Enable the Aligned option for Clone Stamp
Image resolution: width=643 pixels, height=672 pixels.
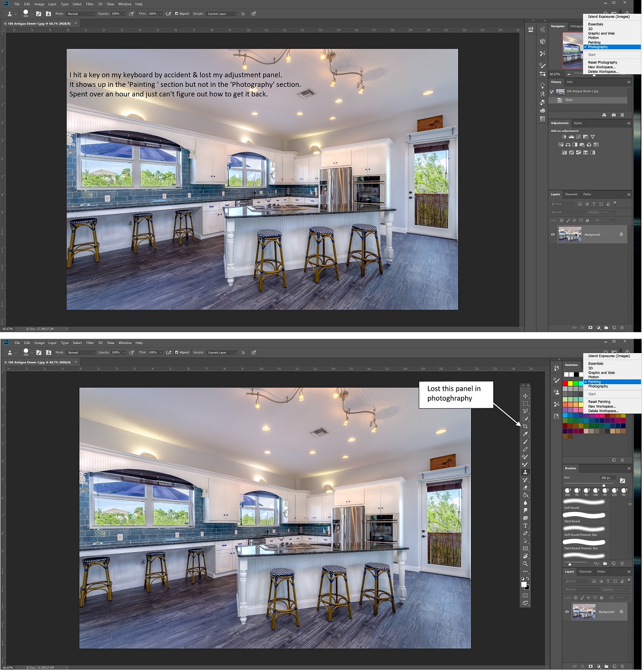(177, 352)
